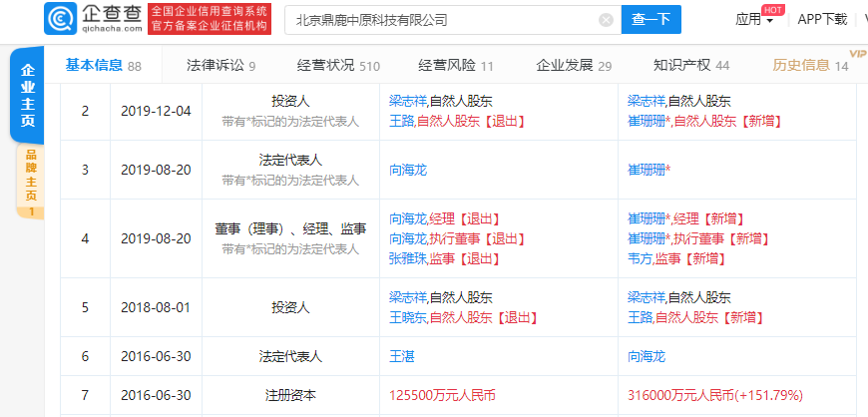The height and width of the screenshot is (417, 868).
Task: Open the 应用 dropdown menu
Action: [754, 19]
